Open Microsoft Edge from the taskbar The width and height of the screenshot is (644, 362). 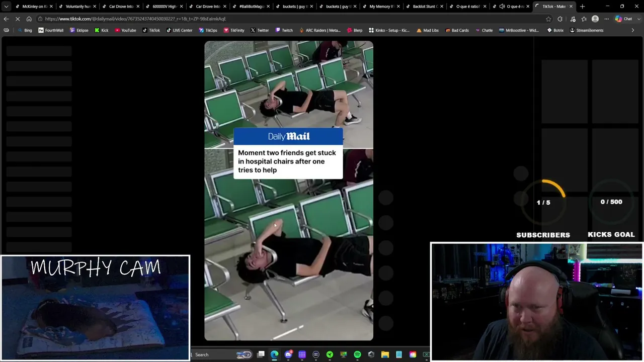[274, 354]
